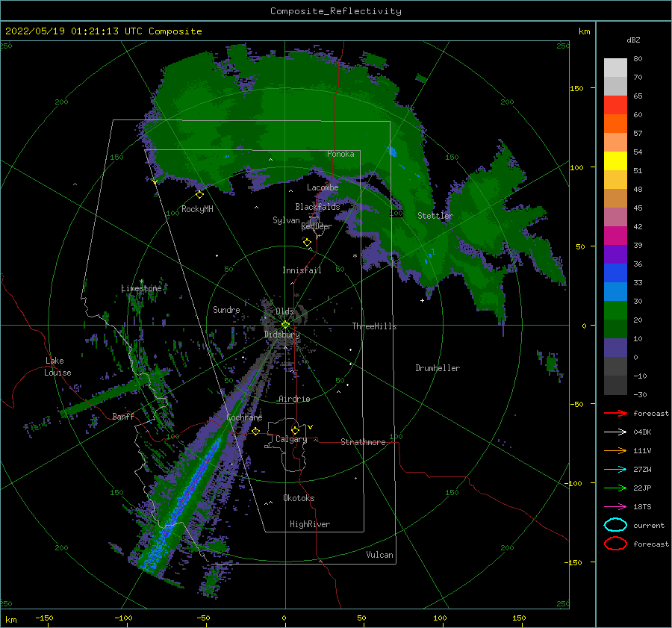Click the Vulcan town label
The width and height of the screenshot is (672, 628).
click(x=379, y=555)
